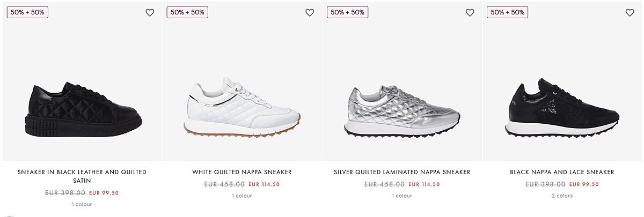Favorite the black leather quilted satin sneaker
This screenshot has width=644, height=217.
point(150,13)
